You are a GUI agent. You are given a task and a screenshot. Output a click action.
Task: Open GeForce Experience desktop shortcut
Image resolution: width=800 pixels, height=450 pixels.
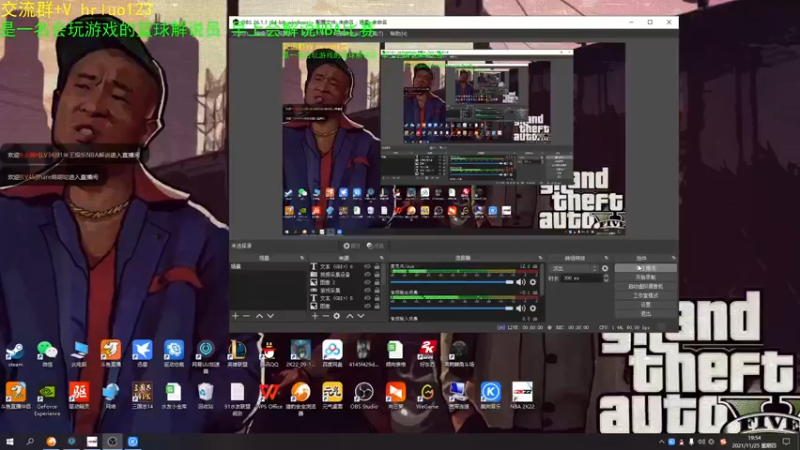point(47,399)
